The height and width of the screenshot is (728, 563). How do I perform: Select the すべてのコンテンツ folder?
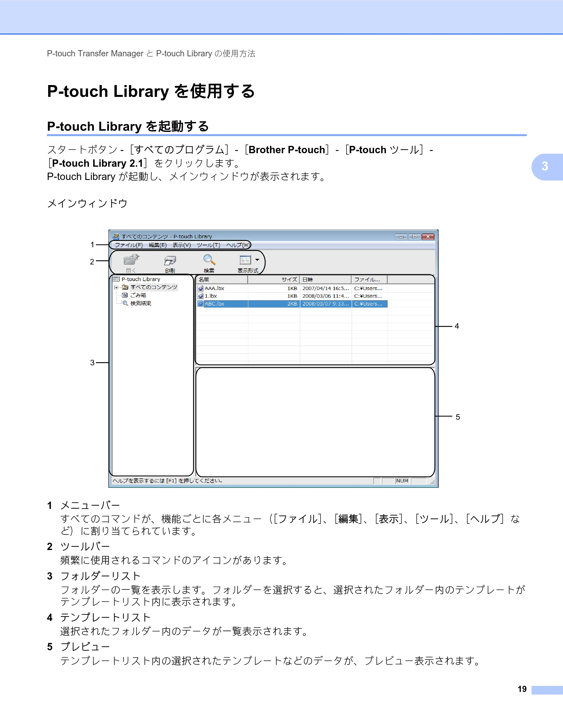[154, 287]
